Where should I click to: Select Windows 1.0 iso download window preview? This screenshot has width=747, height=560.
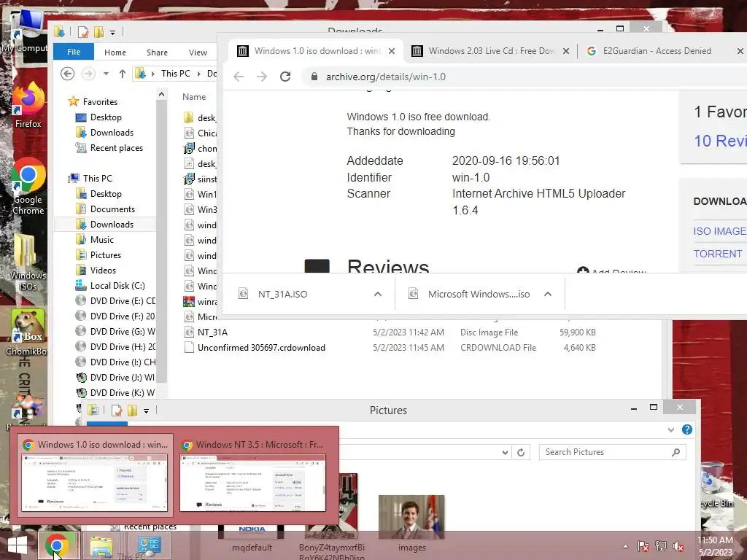point(95,477)
